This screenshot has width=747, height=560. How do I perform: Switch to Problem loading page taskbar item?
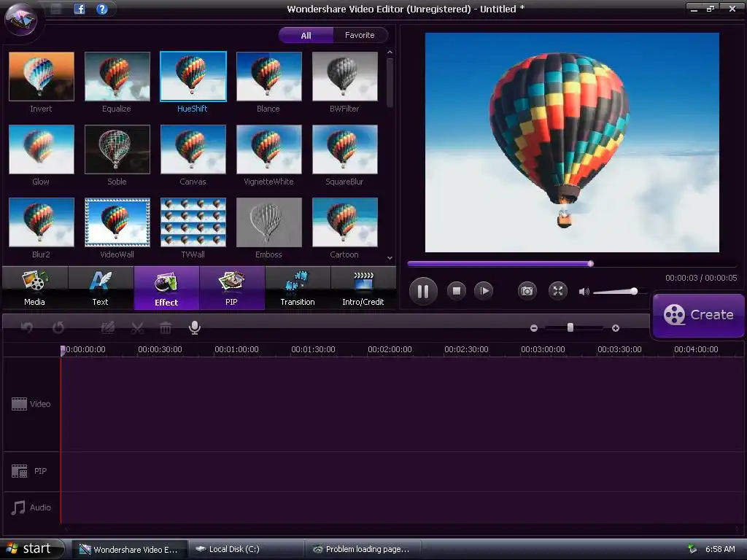point(363,549)
